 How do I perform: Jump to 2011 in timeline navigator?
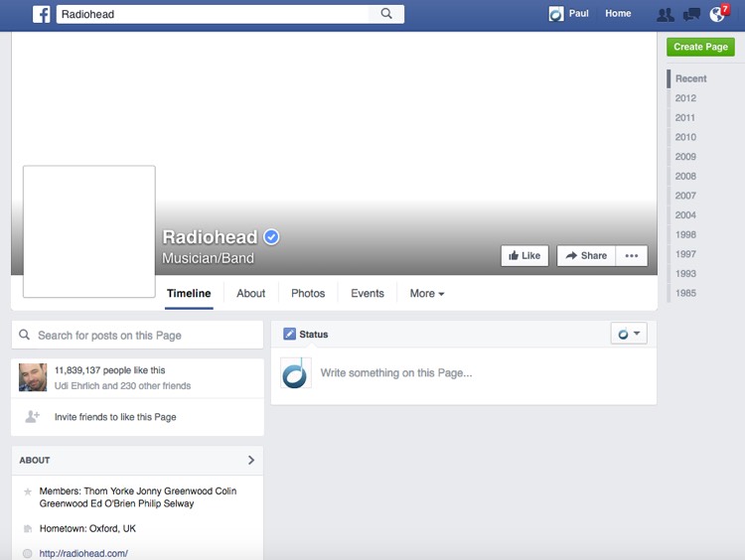(685, 117)
